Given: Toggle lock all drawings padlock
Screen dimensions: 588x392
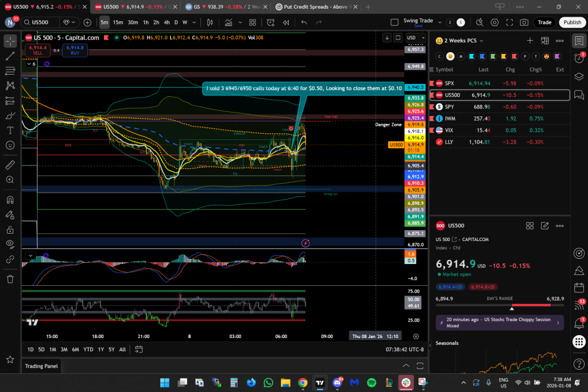Looking at the screenshot, I should pyautogui.click(x=10, y=230).
